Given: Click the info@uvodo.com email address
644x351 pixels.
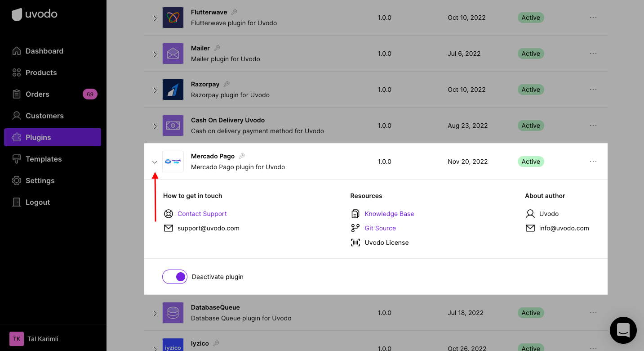Looking at the screenshot, I should point(564,228).
